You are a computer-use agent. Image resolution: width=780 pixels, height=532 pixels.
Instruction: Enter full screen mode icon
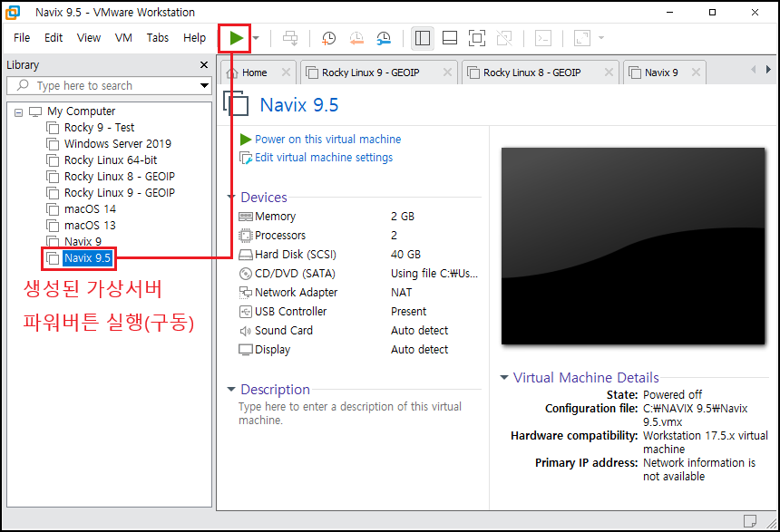point(477,38)
